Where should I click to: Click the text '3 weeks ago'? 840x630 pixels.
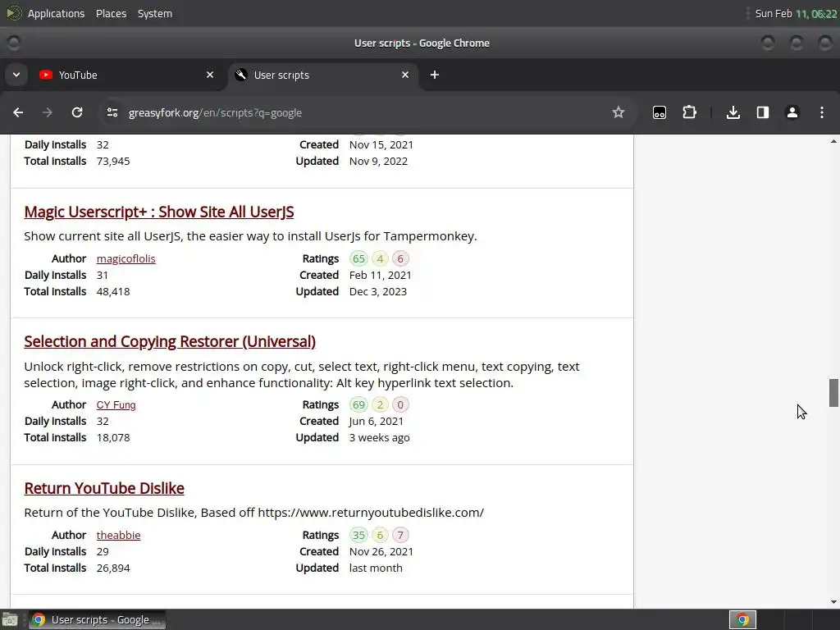point(379,438)
